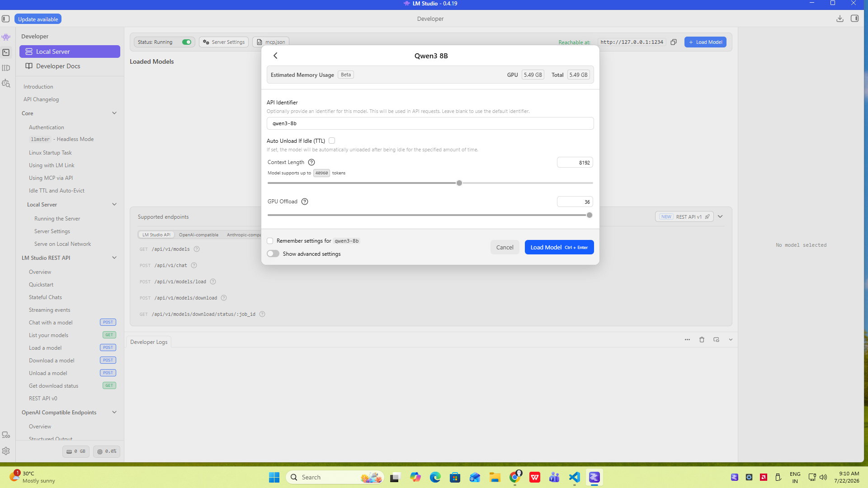Open Server Settings
The height and width of the screenshot is (488, 868).
point(224,42)
